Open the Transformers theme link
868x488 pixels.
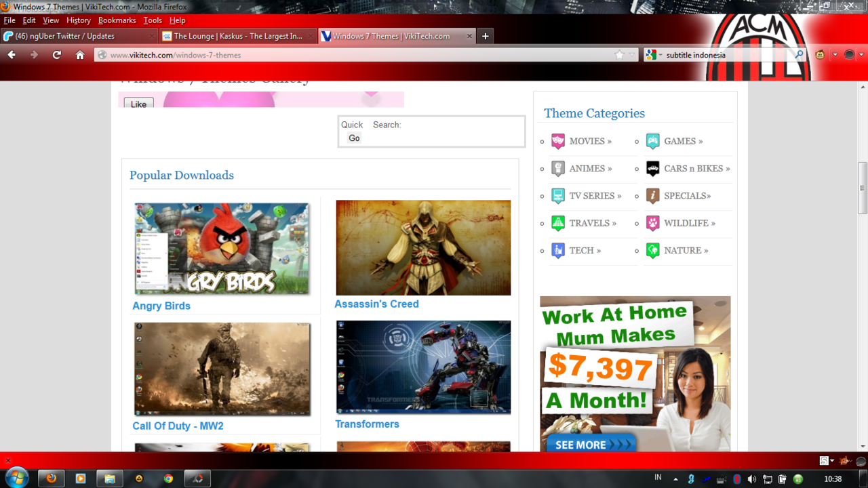[367, 424]
